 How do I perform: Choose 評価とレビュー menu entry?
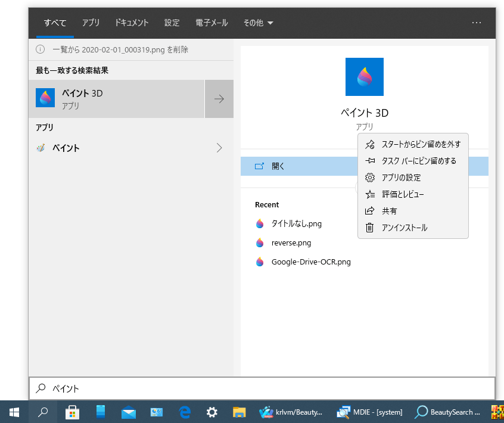point(413,194)
